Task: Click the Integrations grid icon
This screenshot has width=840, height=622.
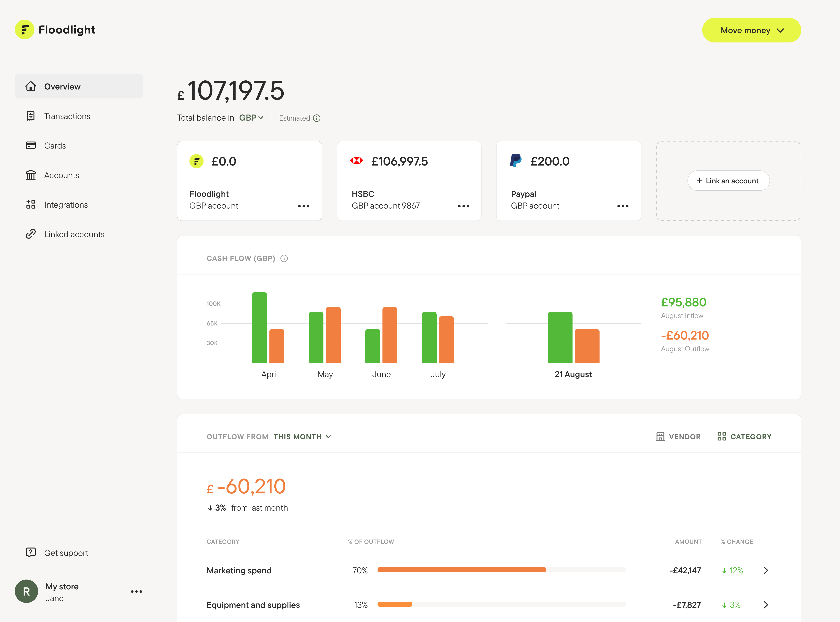Action: click(31, 205)
